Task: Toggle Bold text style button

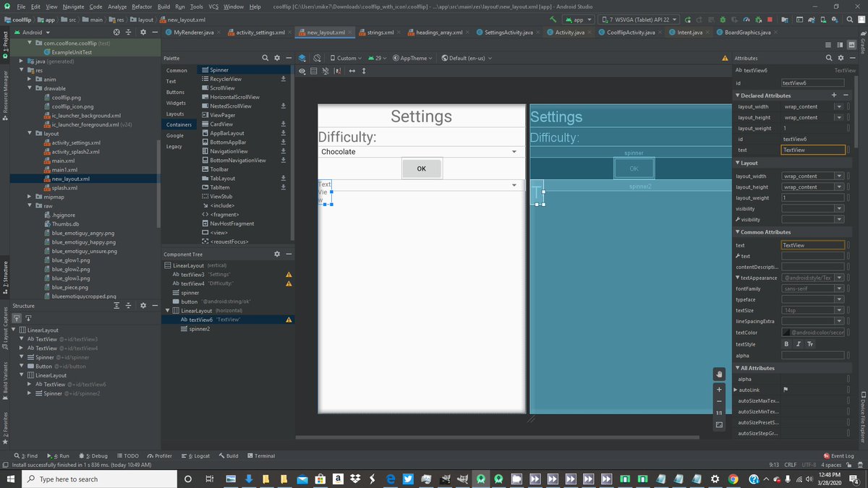Action: click(x=787, y=344)
